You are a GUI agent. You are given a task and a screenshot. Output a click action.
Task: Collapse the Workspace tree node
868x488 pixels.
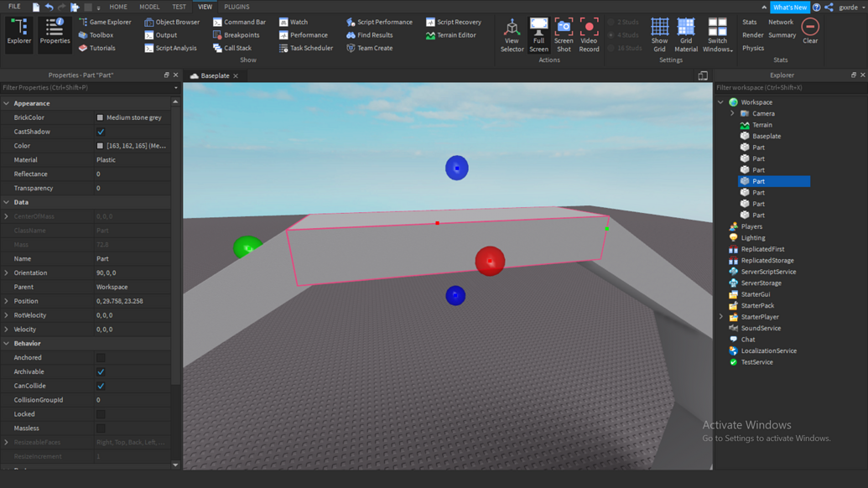(720, 102)
